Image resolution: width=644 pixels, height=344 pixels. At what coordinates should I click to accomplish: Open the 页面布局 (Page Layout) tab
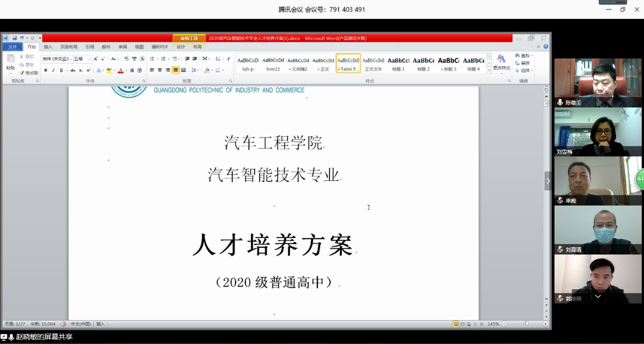(69, 47)
